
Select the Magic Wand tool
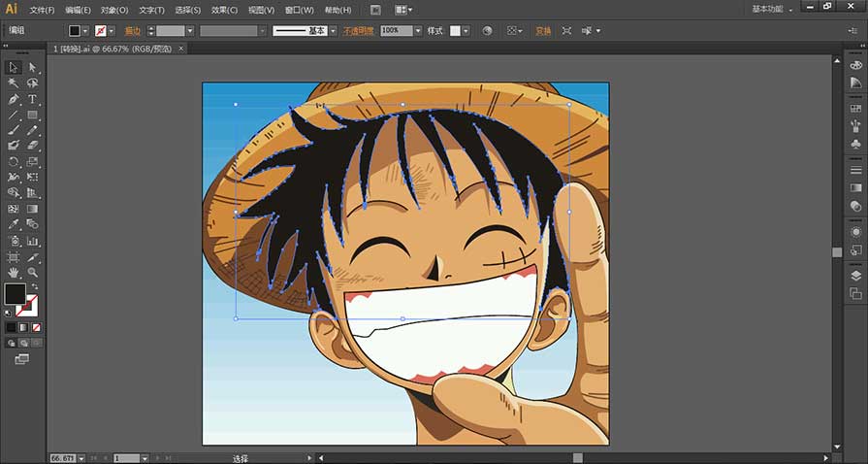(14, 83)
